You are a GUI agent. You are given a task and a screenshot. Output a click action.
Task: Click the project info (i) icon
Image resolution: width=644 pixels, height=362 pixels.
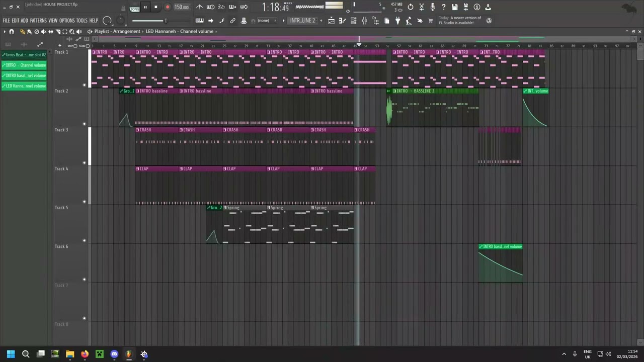pyautogui.click(x=477, y=7)
